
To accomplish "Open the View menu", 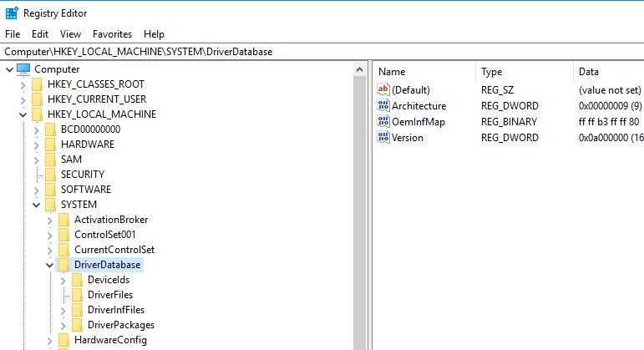I will click(x=71, y=34).
